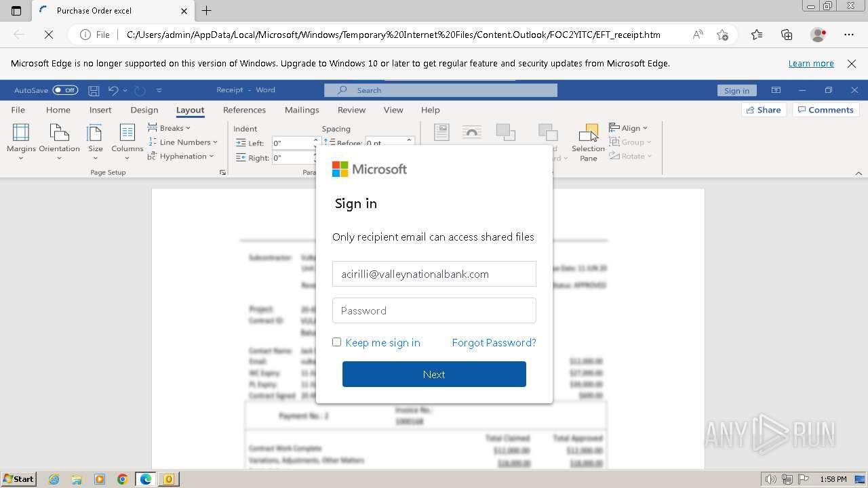Image resolution: width=868 pixels, height=488 pixels.
Task: Switch to the Mailings tab
Action: click(x=302, y=110)
